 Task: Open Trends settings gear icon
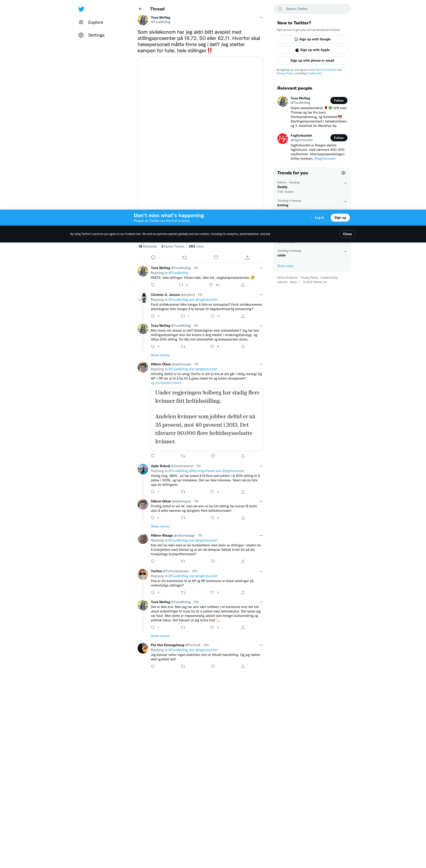[x=343, y=173]
